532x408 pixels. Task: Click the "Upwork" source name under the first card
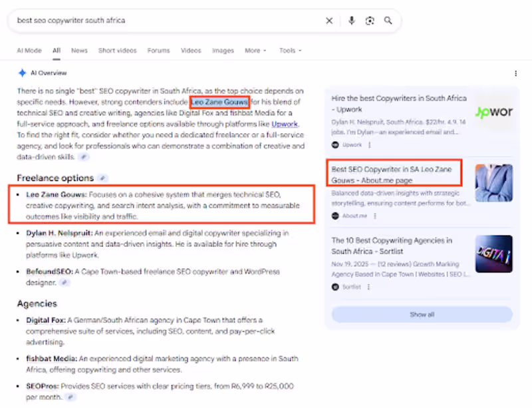[352, 144]
